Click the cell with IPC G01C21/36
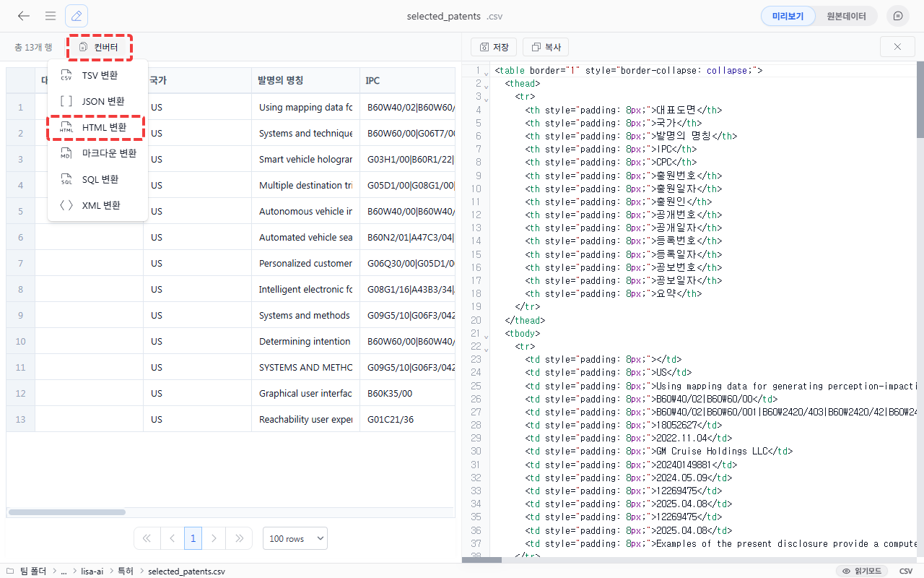Image resolution: width=924 pixels, height=578 pixels. click(407, 419)
